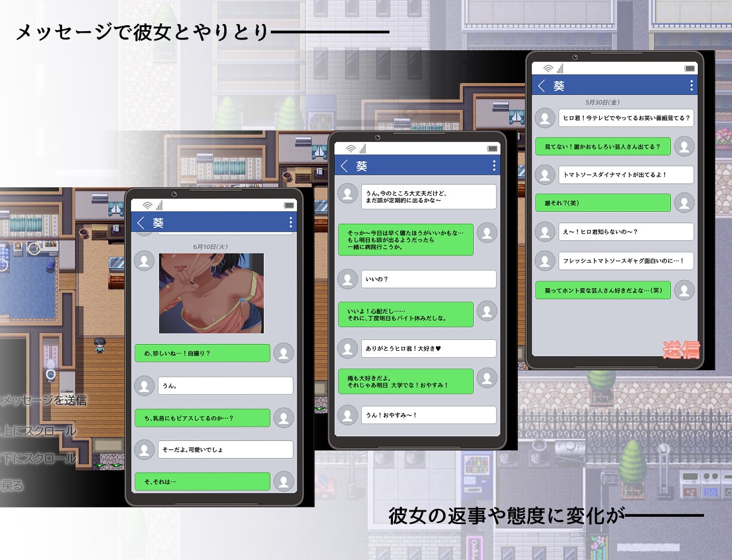Image resolution: width=732 pixels, height=560 pixels.
Task: Click the red 送信 send button
Action: [x=681, y=349]
